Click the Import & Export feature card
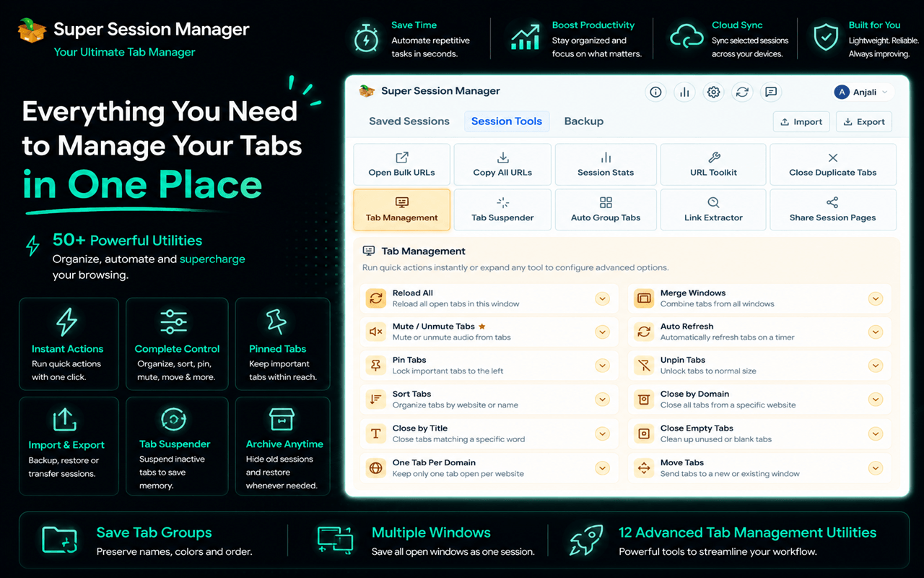Viewport: 924px width, 578px height. coord(69,446)
